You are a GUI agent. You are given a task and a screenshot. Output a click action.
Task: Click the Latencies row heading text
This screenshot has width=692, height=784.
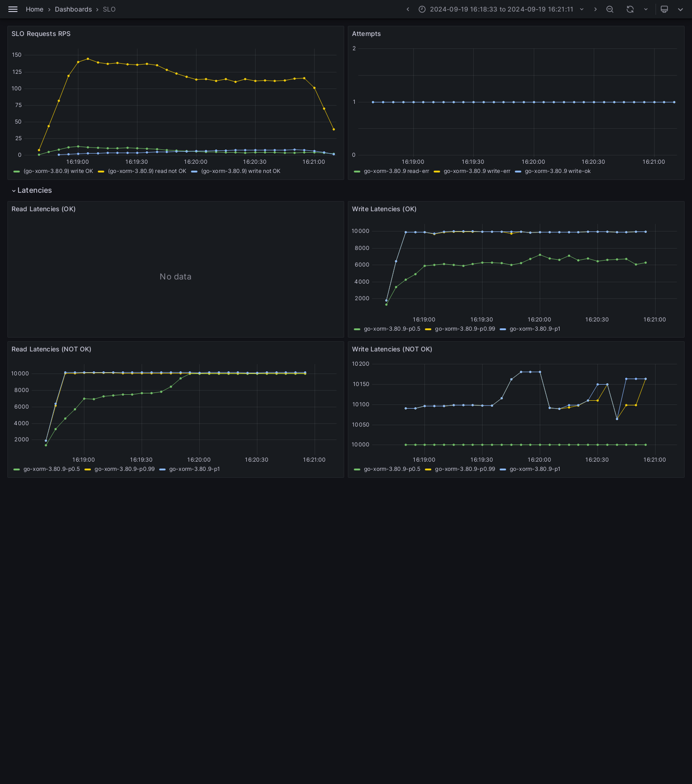[x=35, y=190]
